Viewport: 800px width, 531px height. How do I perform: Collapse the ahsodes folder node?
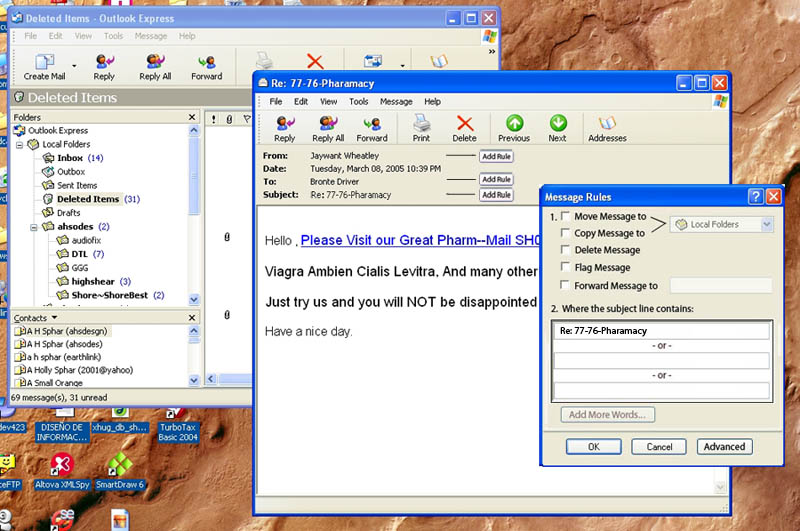[34, 227]
